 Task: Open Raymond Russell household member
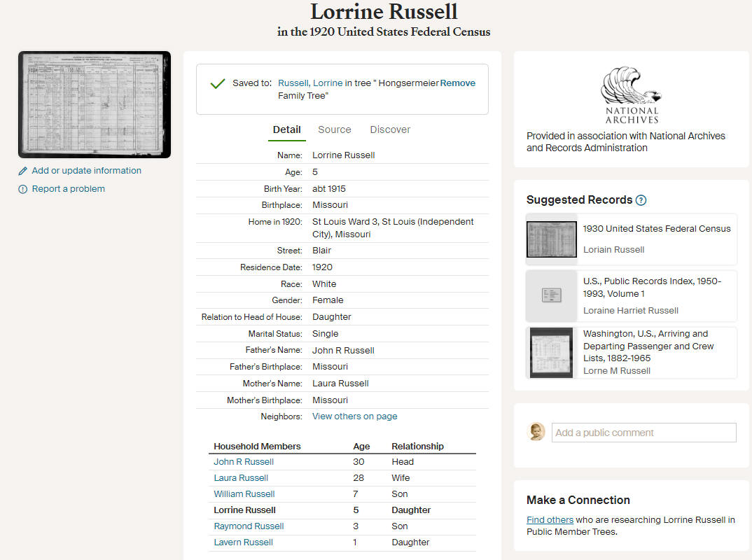249,526
